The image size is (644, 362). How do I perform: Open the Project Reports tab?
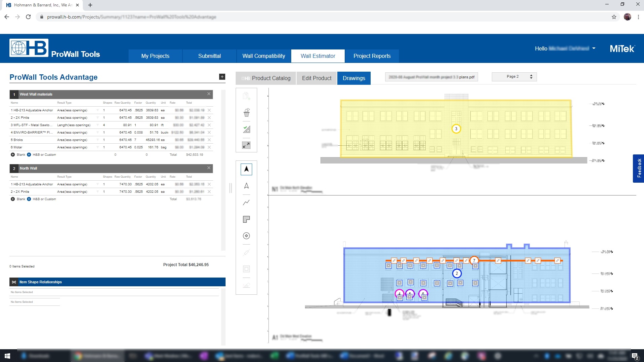(x=372, y=56)
